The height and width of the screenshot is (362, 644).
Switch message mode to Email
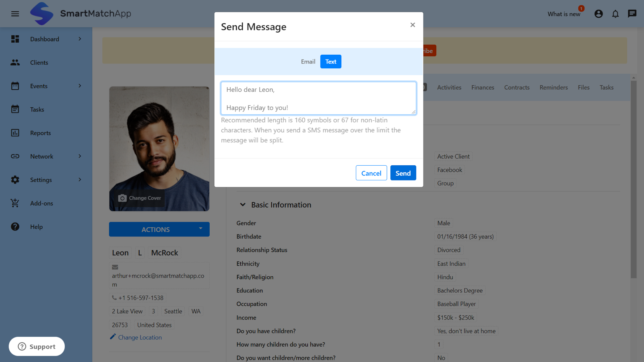(308, 61)
